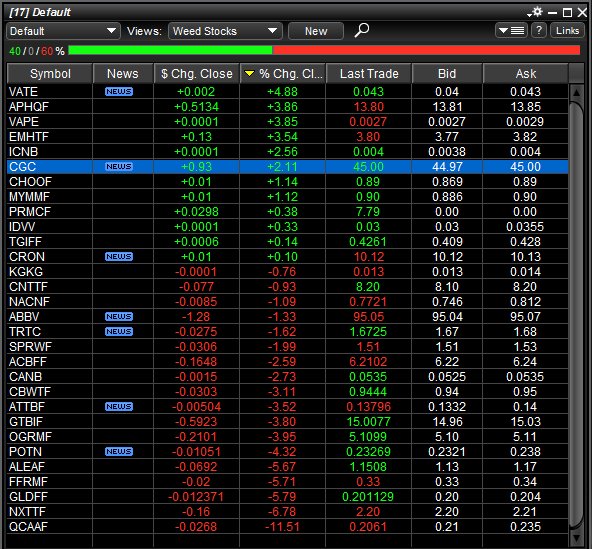The image size is (592, 549).
Task: Sort by % Chg. Cl... column header
Action: pos(282,74)
